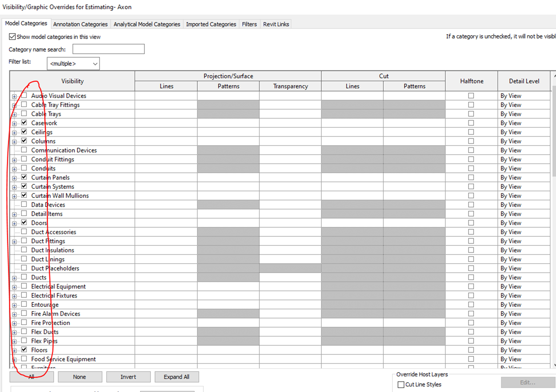The width and height of the screenshot is (556, 392).
Task: Click Projection Lines cell for Doors
Action: (x=166, y=223)
